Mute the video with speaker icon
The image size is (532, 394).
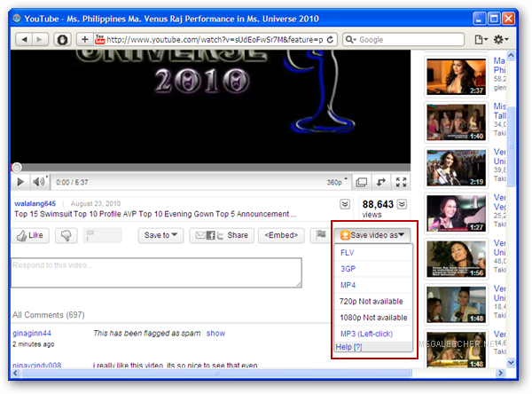(x=39, y=182)
